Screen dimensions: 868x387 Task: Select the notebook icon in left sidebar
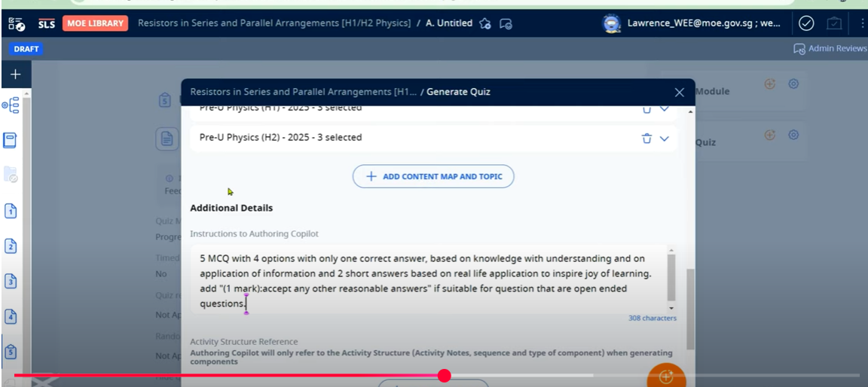pyautogui.click(x=11, y=140)
